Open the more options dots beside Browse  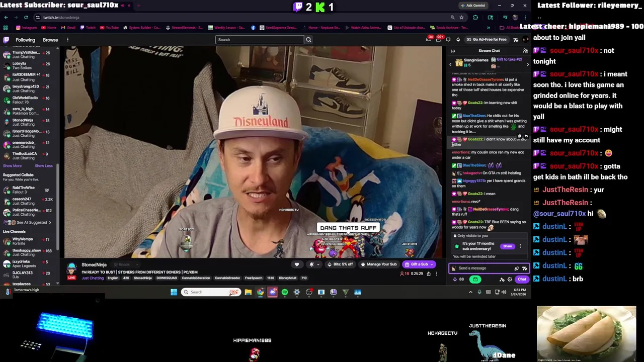[67, 40]
